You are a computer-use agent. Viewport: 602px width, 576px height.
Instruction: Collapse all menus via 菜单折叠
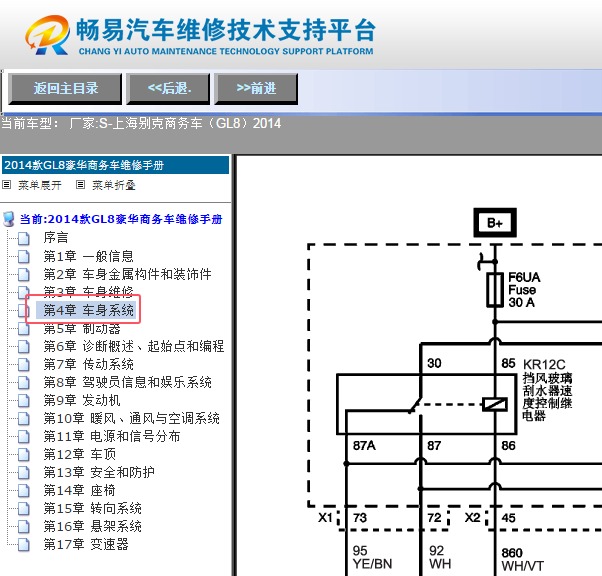coord(113,185)
